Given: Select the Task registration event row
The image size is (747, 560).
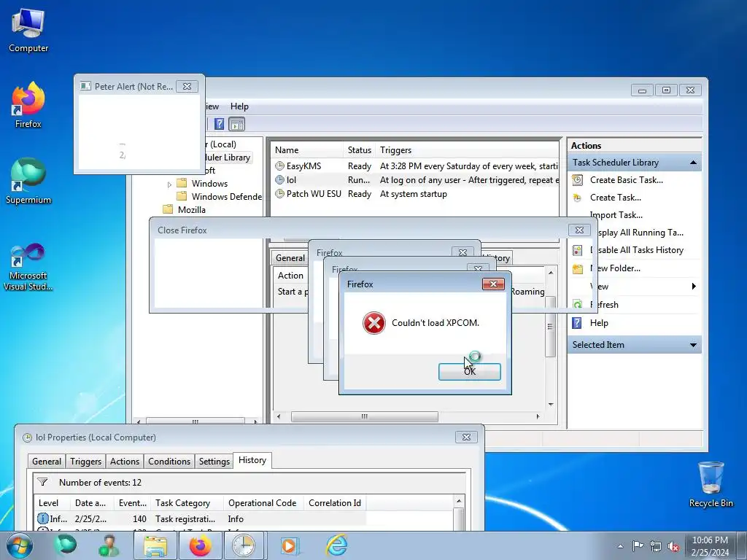Looking at the screenshot, I should click(200, 519).
